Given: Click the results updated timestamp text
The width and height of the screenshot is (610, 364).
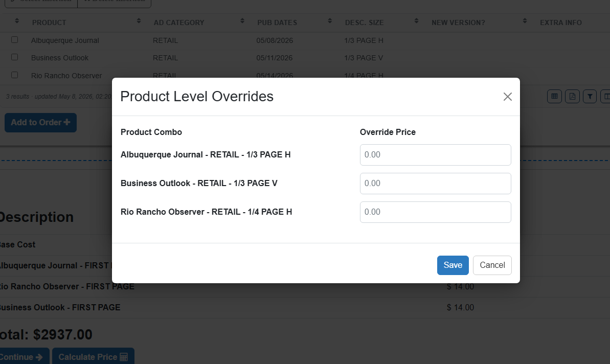Looking at the screenshot, I should pos(59,97).
